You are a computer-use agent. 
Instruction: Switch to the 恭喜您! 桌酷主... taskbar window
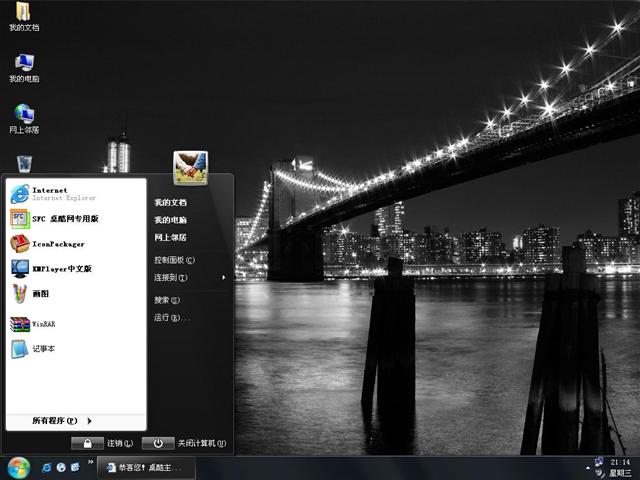tap(146, 468)
